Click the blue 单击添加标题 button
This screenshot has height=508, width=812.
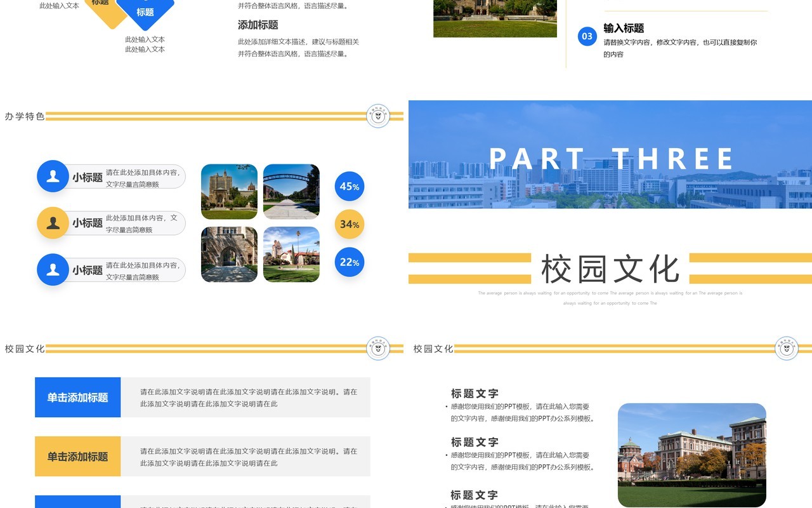tap(77, 398)
